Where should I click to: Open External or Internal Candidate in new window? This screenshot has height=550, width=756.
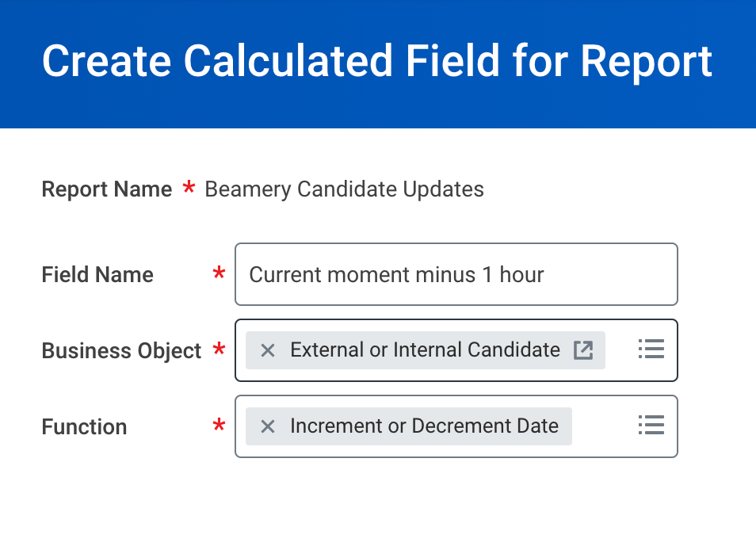click(583, 350)
